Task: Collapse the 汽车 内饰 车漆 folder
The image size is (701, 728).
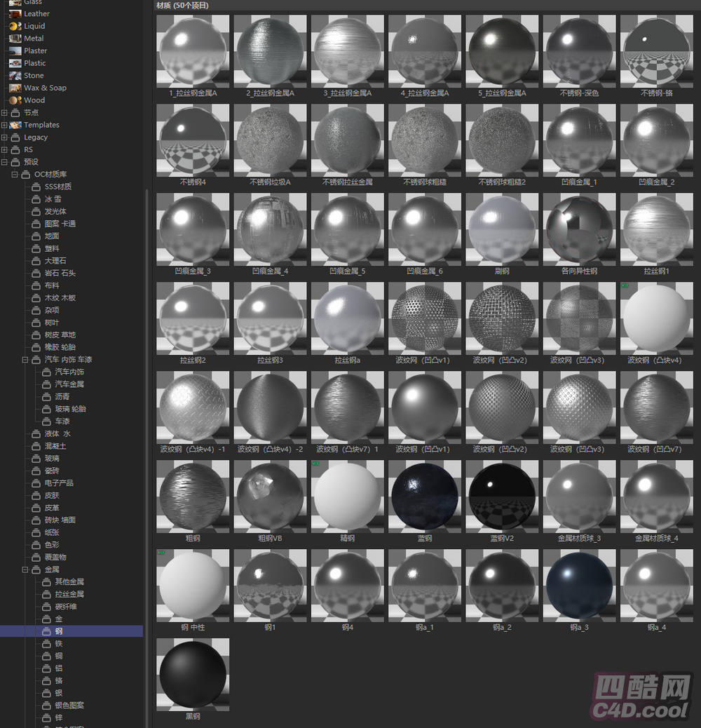Action: (x=25, y=360)
